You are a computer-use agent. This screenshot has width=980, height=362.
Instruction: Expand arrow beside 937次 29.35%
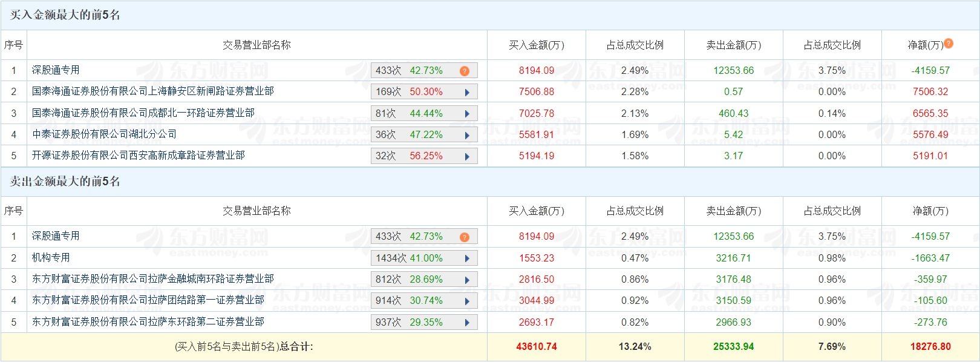[467, 323]
